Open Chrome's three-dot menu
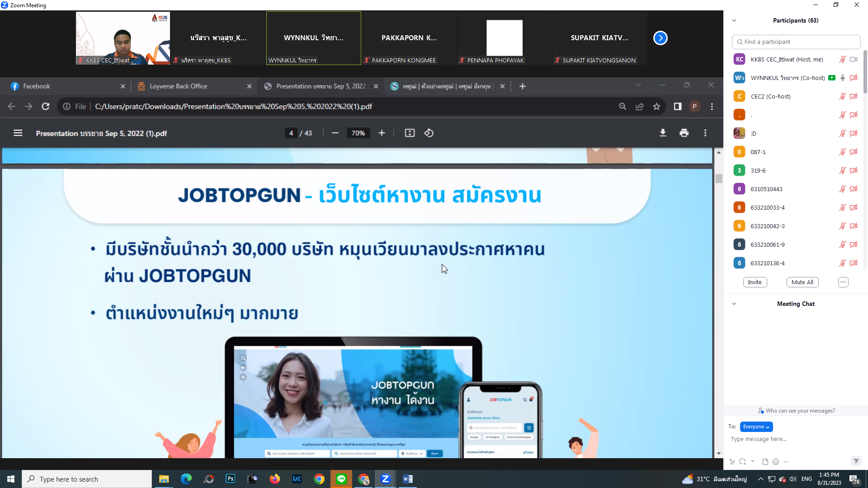 point(712,106)
